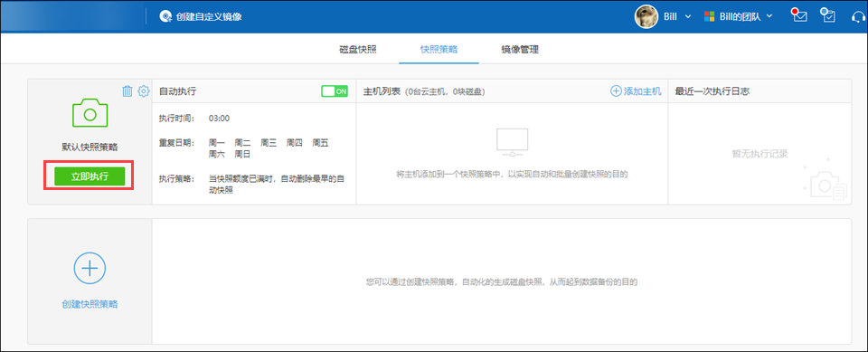Click the 创建自定义镜像 header label
Screen dimensions: 868x352
click(209, 16)
